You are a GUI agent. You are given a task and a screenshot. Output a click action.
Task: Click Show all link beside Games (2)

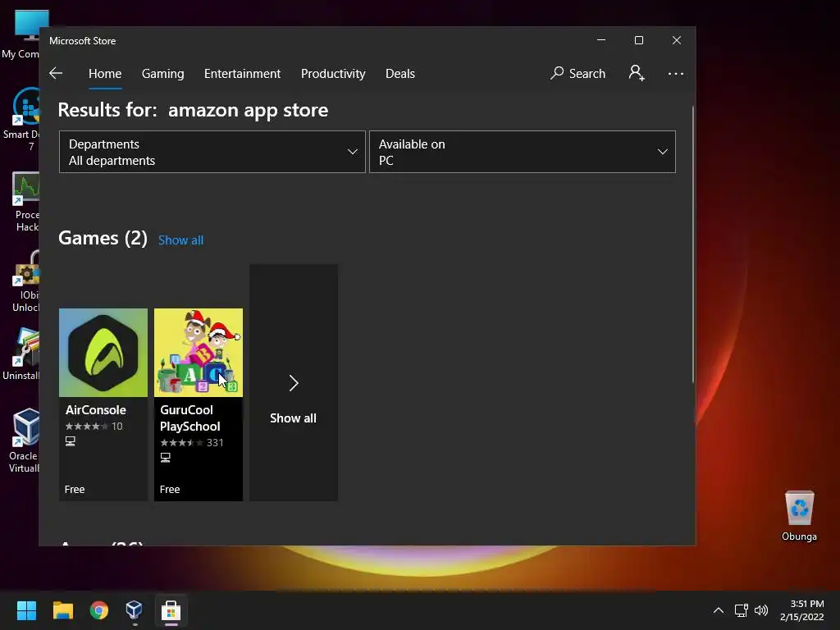(x=181, y=240)
